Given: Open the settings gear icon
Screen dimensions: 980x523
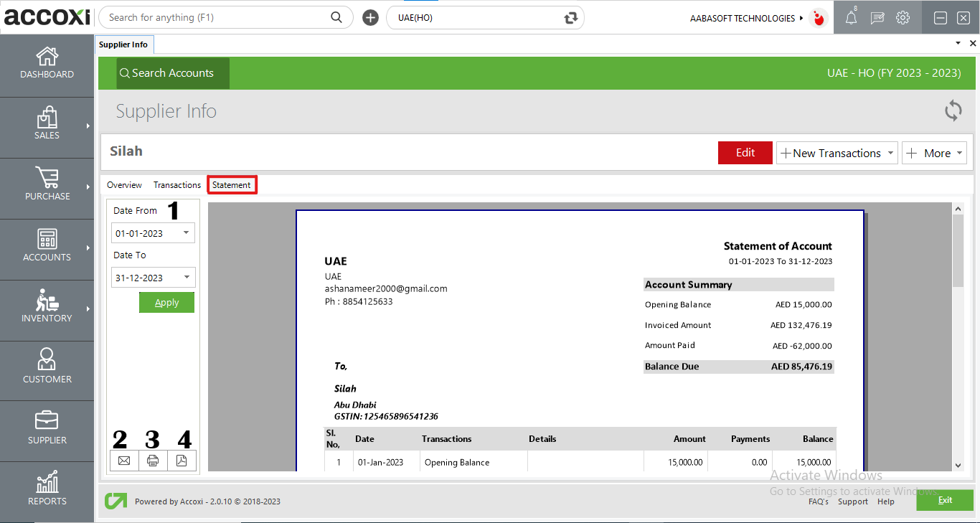Looking at the screenshot, I should click(x=903, y=18).
